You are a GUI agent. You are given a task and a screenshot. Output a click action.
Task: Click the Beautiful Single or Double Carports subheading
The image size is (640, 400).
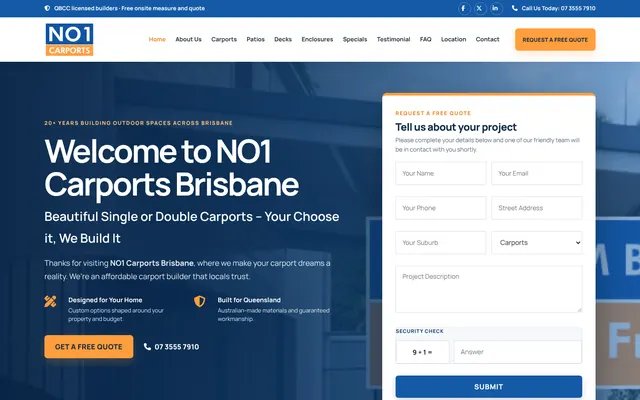191,227
